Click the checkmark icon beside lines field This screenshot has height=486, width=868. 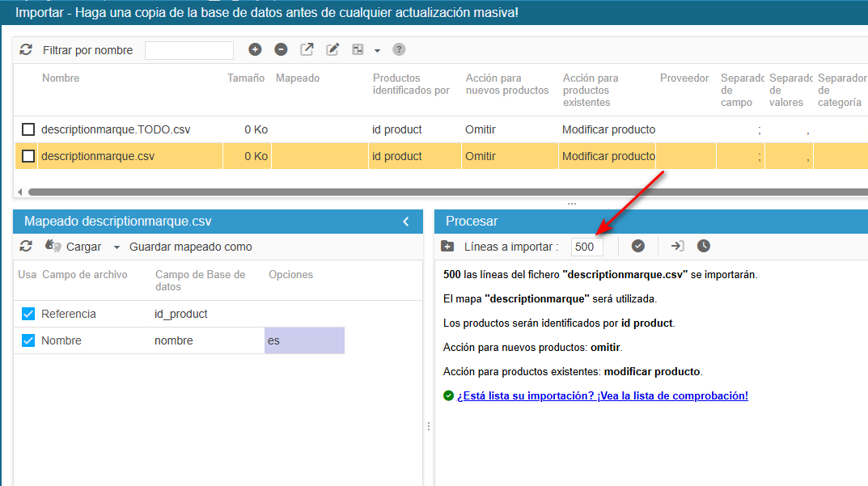pyautogui.click(x=638, y=247)
